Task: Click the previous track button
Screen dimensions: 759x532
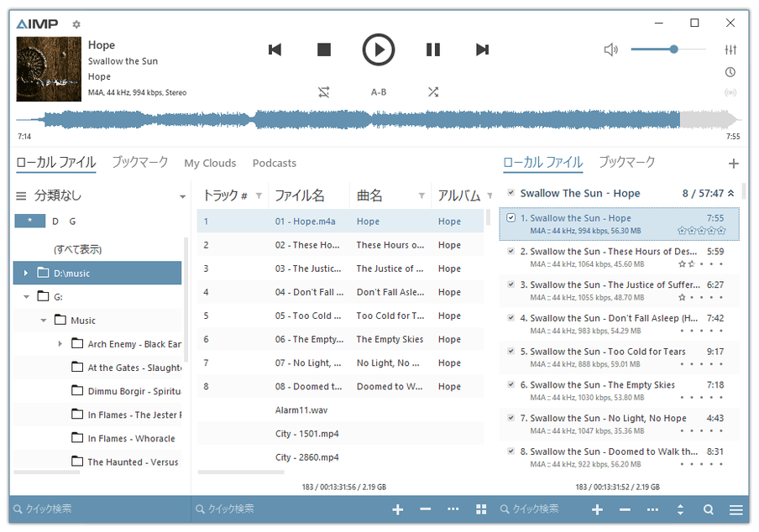Action: (x=275, y=50)
